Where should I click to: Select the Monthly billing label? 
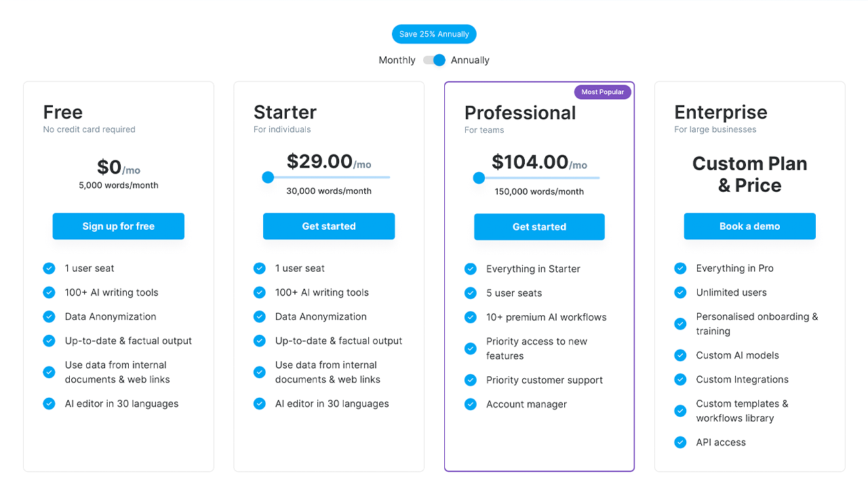pos(397,60)
